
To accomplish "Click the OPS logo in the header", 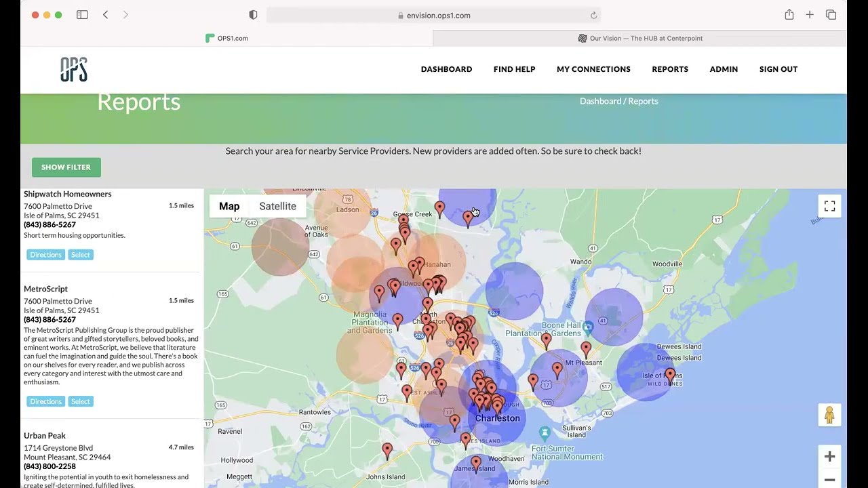I will pyautogui.click(x=74, y=69).
